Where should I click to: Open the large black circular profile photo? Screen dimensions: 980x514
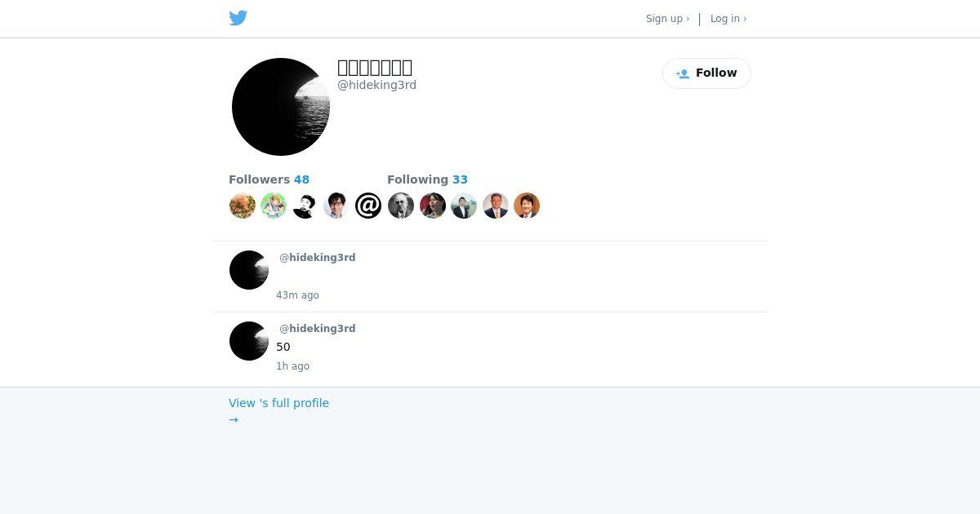coord(281,107)
